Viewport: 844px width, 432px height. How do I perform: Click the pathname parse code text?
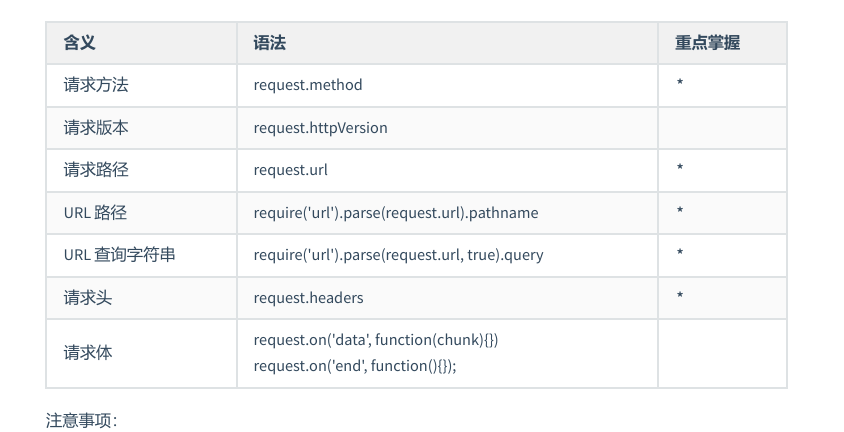point(396,213)
